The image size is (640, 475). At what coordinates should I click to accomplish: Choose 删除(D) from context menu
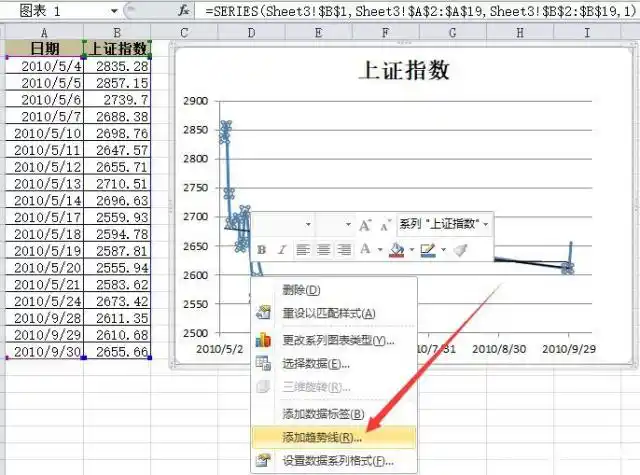pos(334,290)
